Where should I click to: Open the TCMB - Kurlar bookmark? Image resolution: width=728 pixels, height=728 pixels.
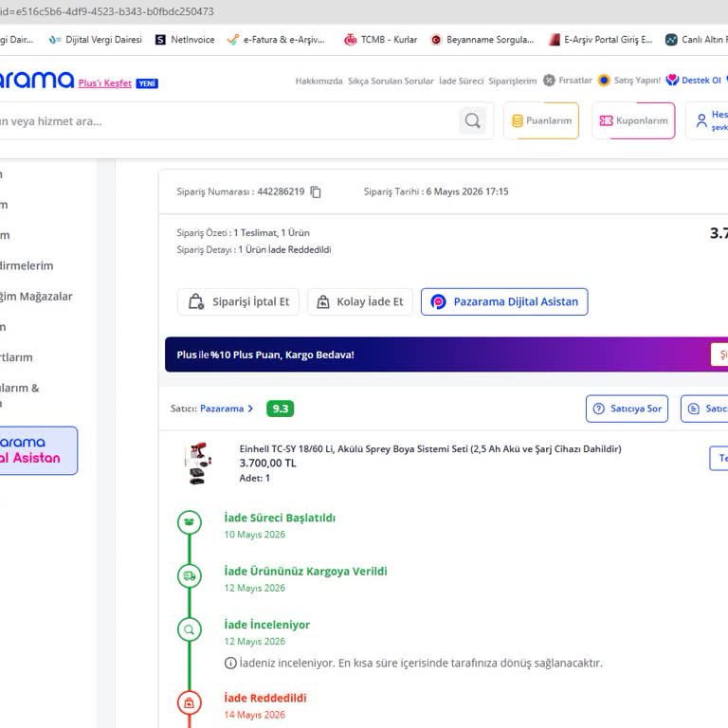coord(380,40)
